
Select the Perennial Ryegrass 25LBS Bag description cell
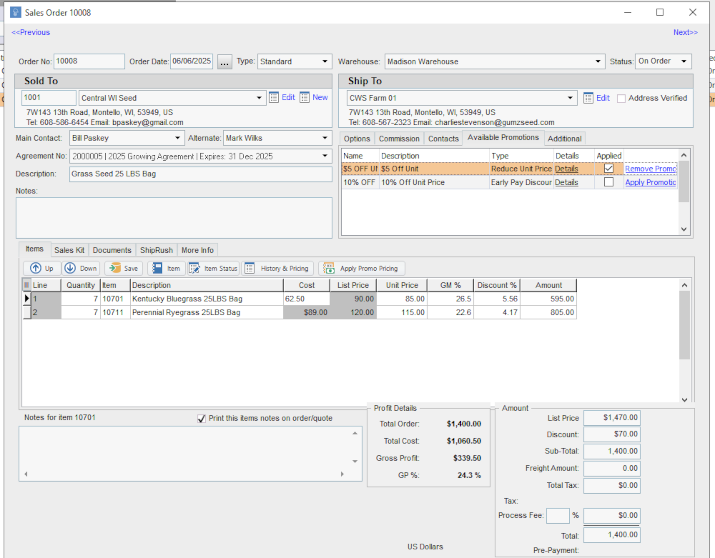click(207, 312)
